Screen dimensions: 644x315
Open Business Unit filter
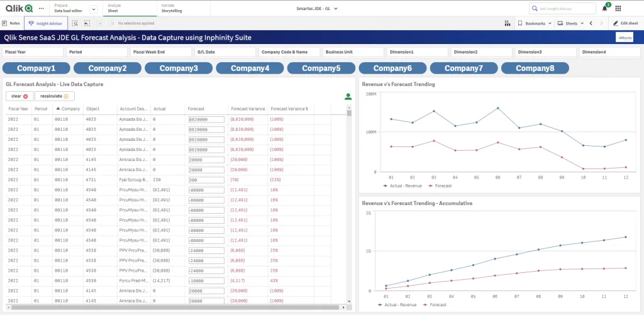point(353,52)
